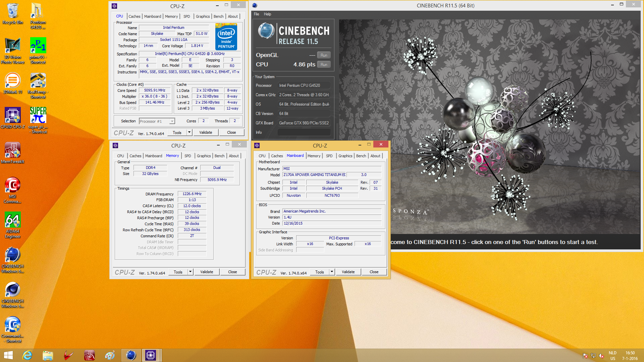The width and height of the screenshot is (644, 362).
Task: Click the network tray icon
Action: 593,356
